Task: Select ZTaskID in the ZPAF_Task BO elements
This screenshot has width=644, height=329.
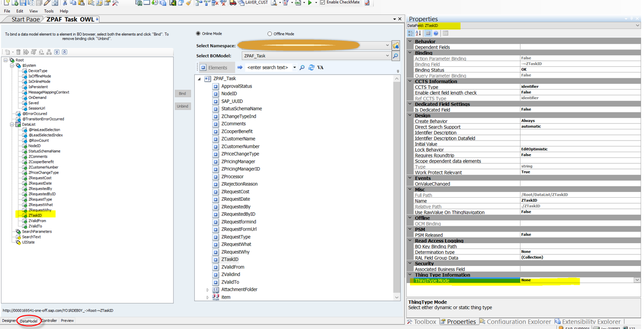Action: [x=230, y=260]
